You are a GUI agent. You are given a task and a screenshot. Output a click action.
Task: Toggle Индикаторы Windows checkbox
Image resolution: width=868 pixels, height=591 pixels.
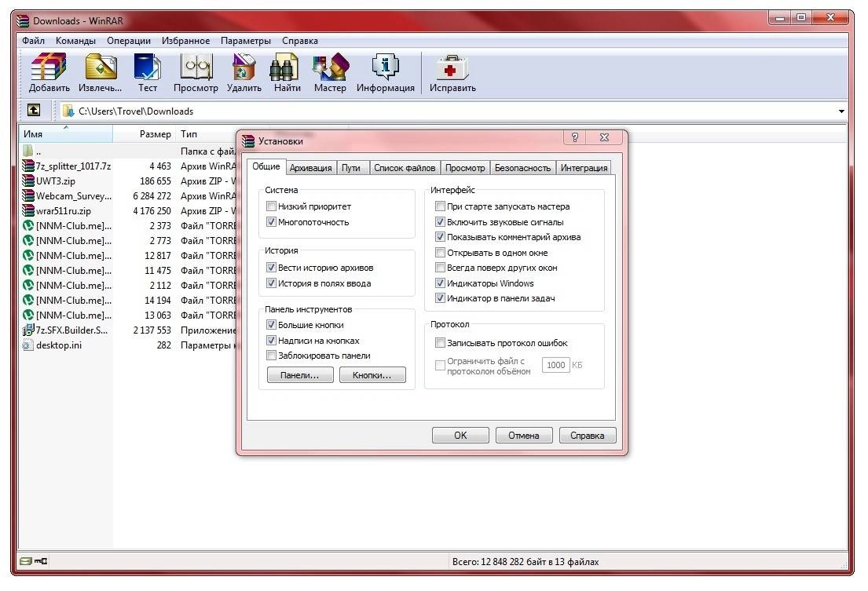pos(440,283)
